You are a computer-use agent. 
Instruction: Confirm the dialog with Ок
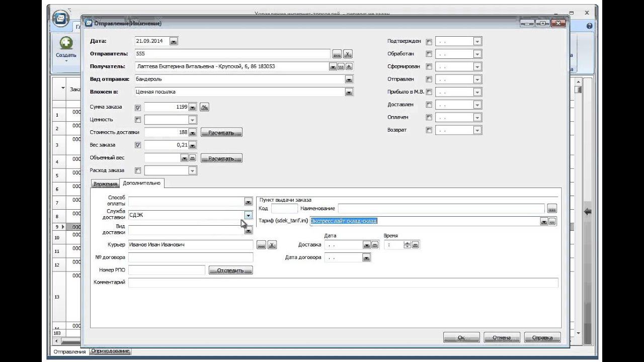coord(461,338)
